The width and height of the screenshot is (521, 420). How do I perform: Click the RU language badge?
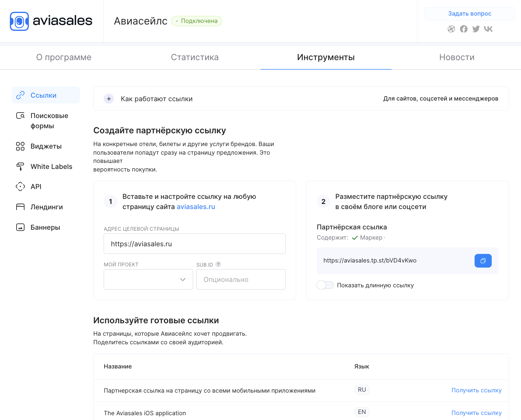362,390
